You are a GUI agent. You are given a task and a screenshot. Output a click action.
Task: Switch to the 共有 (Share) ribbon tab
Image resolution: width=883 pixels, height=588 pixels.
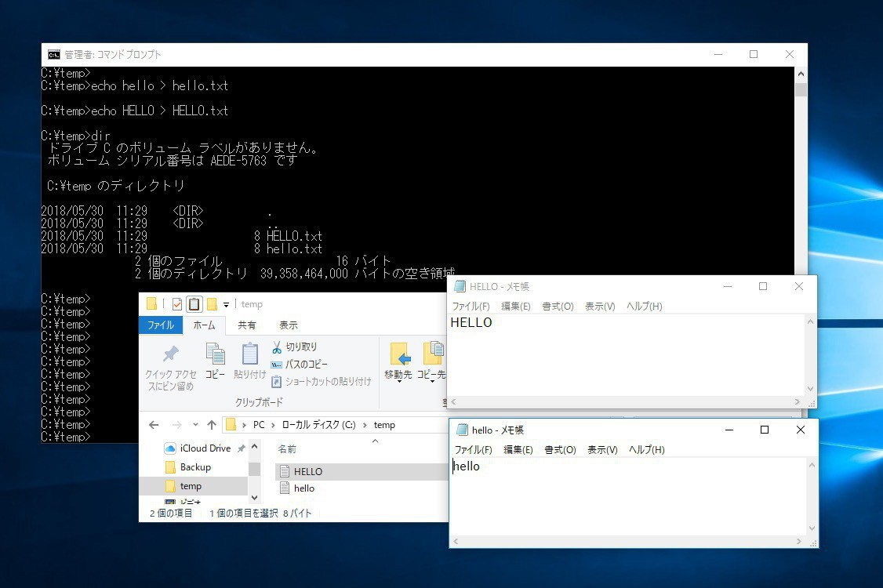click(x=247, y=325)
